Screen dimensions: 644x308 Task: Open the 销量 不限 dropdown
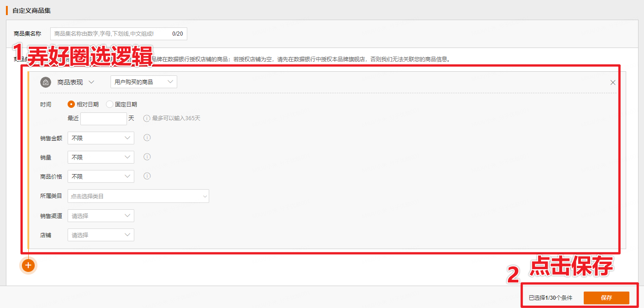point(101,157)
